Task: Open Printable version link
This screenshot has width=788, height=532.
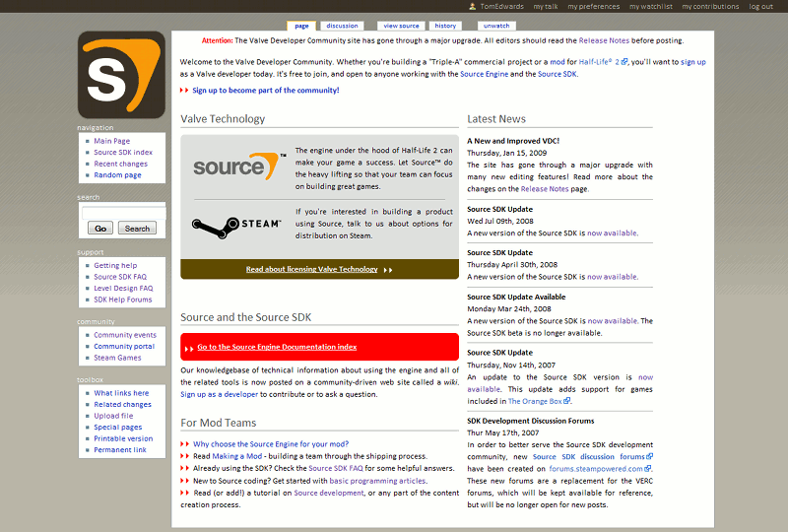Action: [x=123, y=438]
